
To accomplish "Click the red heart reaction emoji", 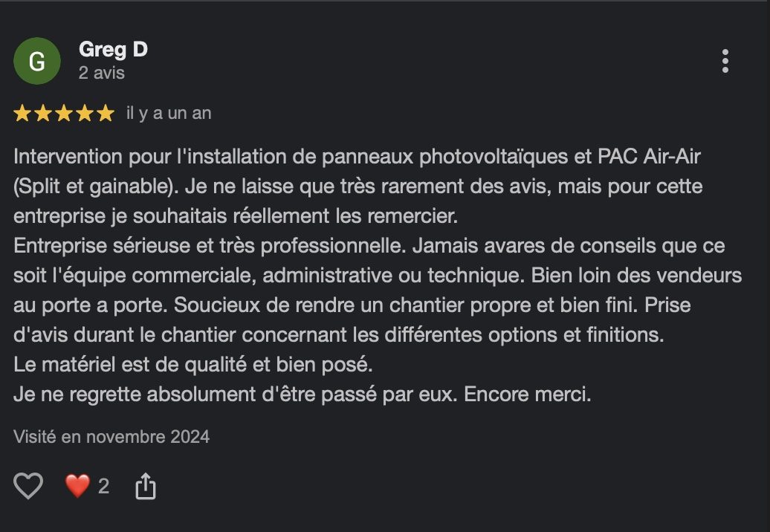I will pyautogui.click(x=77, y=486).
